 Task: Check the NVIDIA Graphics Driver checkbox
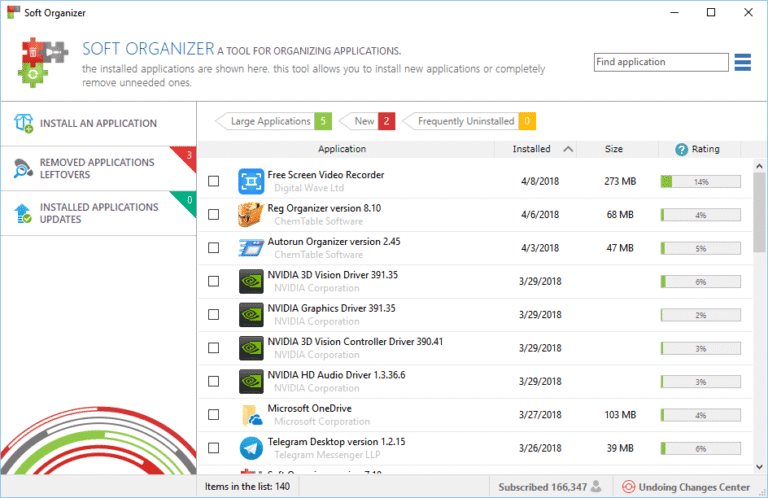214,314
